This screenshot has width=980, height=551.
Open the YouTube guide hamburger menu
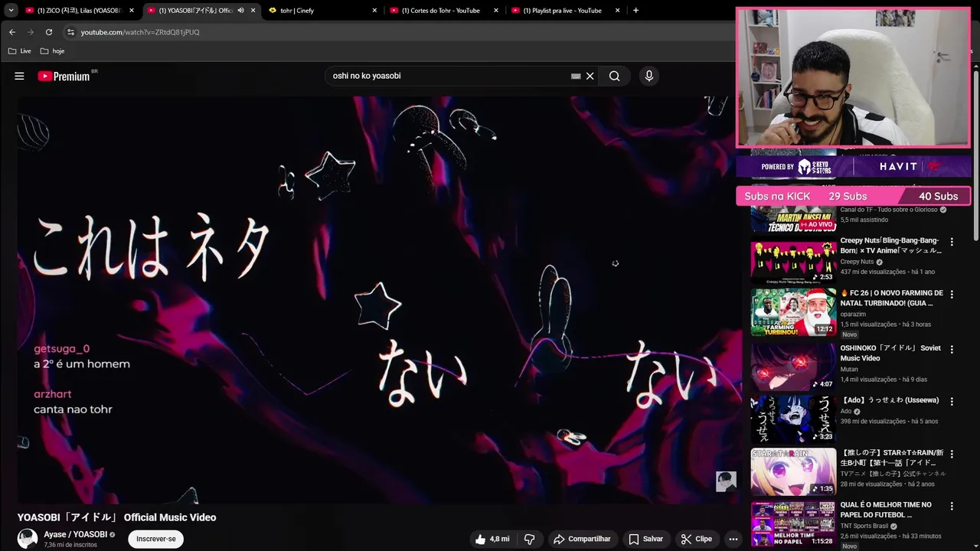[19, 76]
